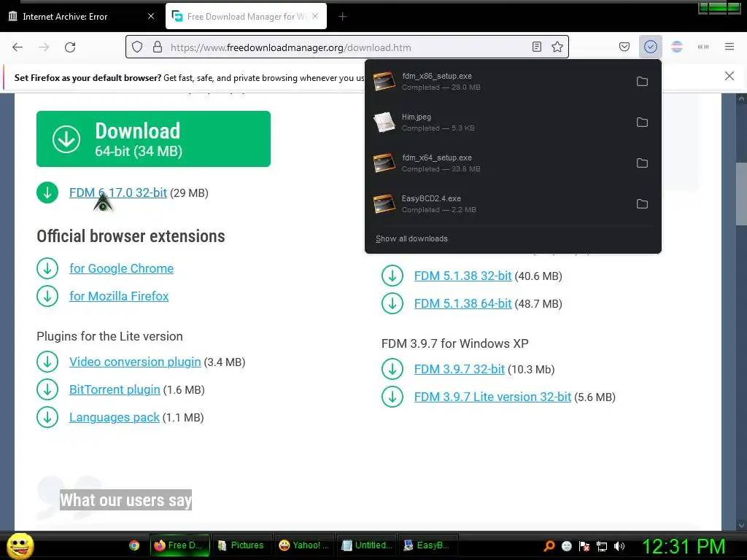Image resolution: width=747 pixels, height=560 pixels.
Task: Open FDM 6.17.0 32-bit link
Action: pos(118,192)
